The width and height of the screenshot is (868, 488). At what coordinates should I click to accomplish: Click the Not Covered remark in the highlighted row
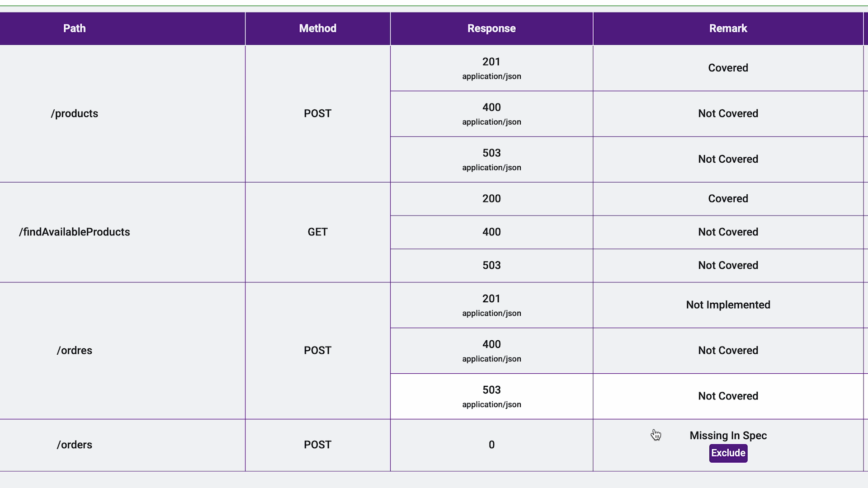pyautogui.click(x=728, y=396)
